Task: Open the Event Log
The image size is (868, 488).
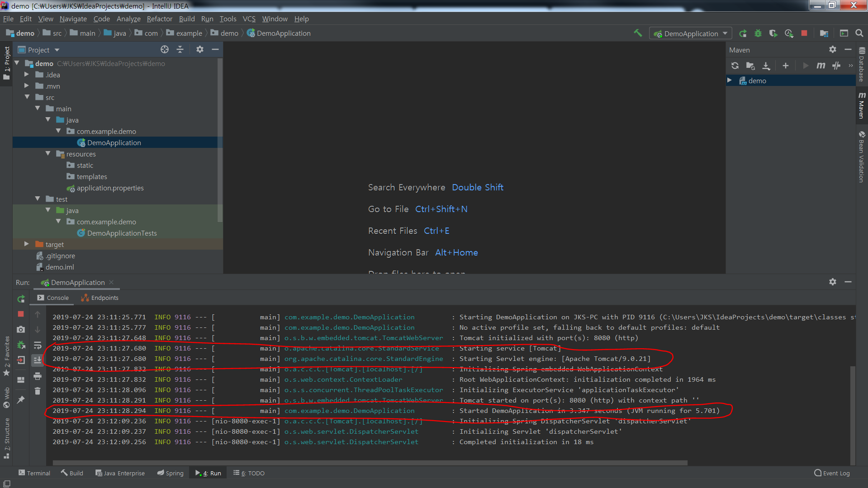Action: tap(832, 473)
